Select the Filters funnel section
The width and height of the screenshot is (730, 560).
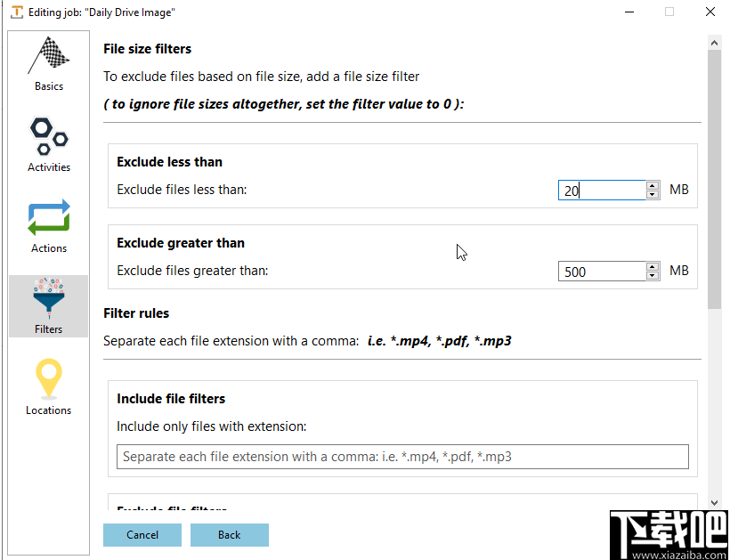click(49, 305)
